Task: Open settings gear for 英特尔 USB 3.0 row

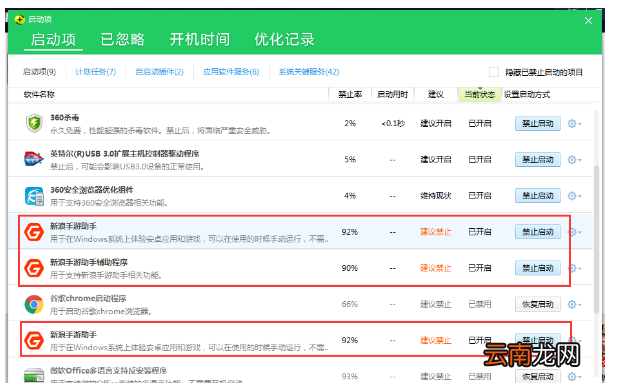Action: pyautogui.click(x=574, y=160)
